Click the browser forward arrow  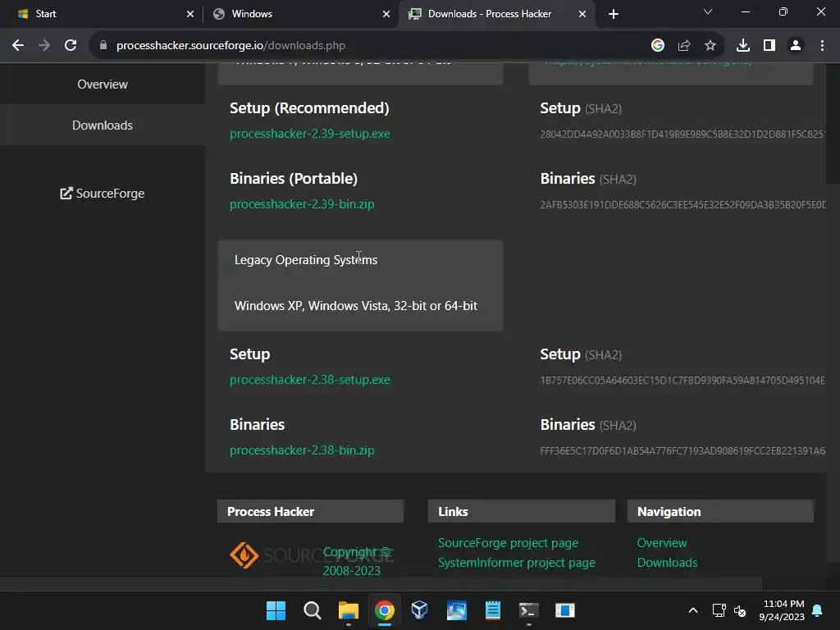(x=44, y=46)
